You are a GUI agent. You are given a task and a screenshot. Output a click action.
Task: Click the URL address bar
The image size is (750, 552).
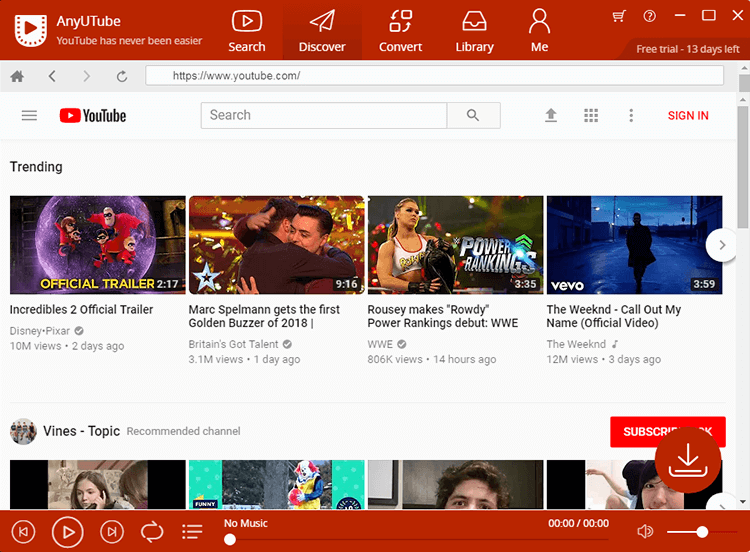pyautogui.click(x=434, y=76)
